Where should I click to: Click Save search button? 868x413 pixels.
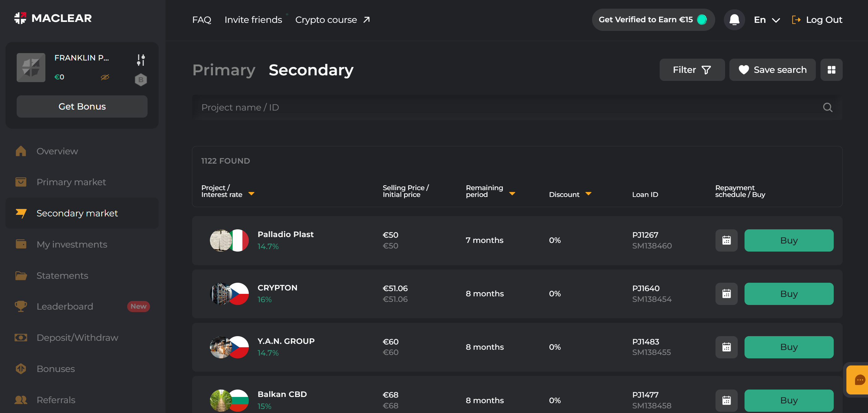click(x=772, y=70)
